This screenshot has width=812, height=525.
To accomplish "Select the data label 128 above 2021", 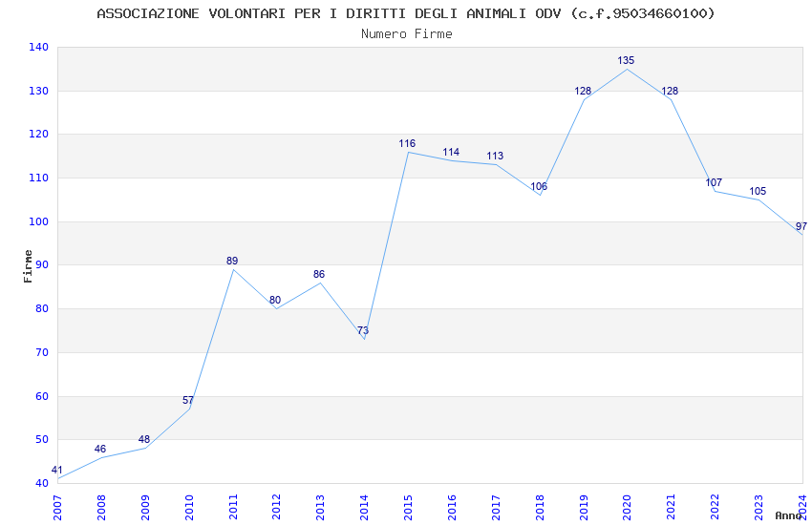I will pyautogui.click(x=670, y=91).
